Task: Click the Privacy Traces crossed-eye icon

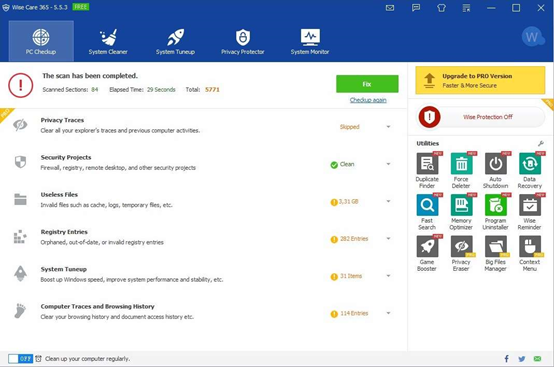Action: (x=20, y=125)
